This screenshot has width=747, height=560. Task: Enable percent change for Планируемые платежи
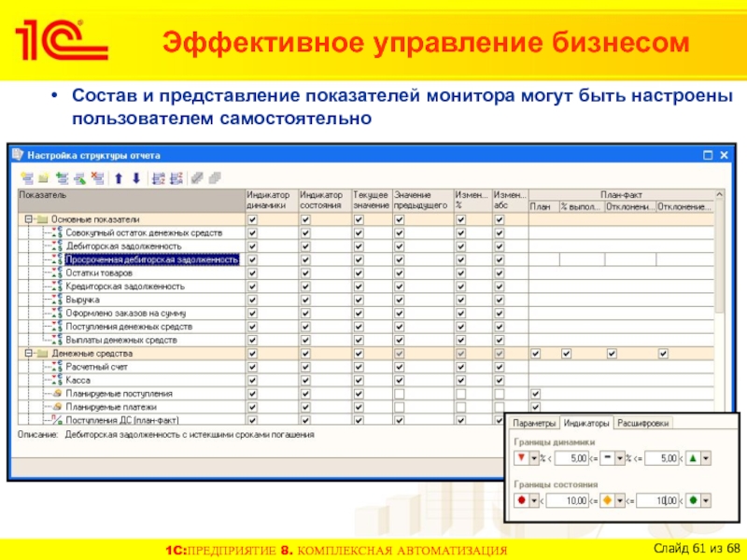(x=460, y=407)
